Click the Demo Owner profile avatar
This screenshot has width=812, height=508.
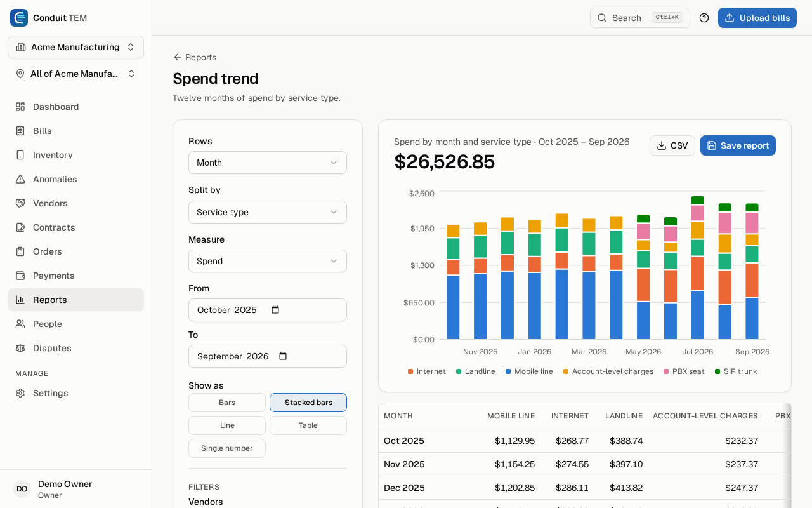[22, 489]
